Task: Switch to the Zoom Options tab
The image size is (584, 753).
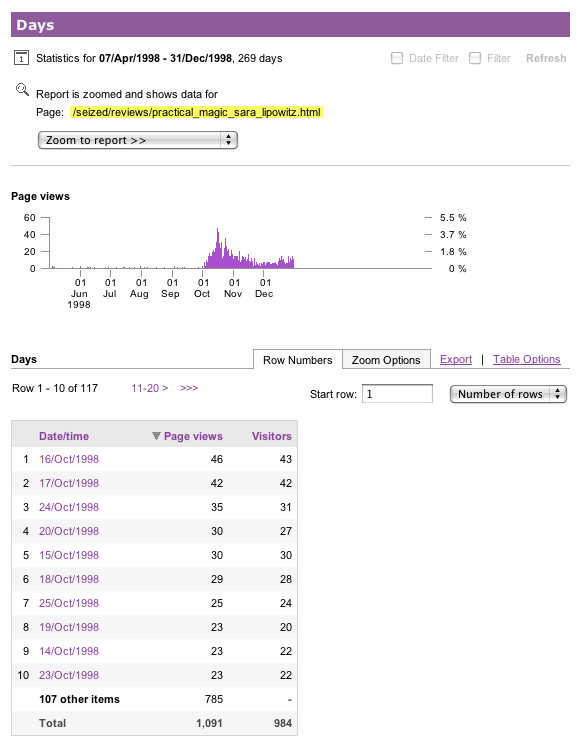Action: pos(386,360)
